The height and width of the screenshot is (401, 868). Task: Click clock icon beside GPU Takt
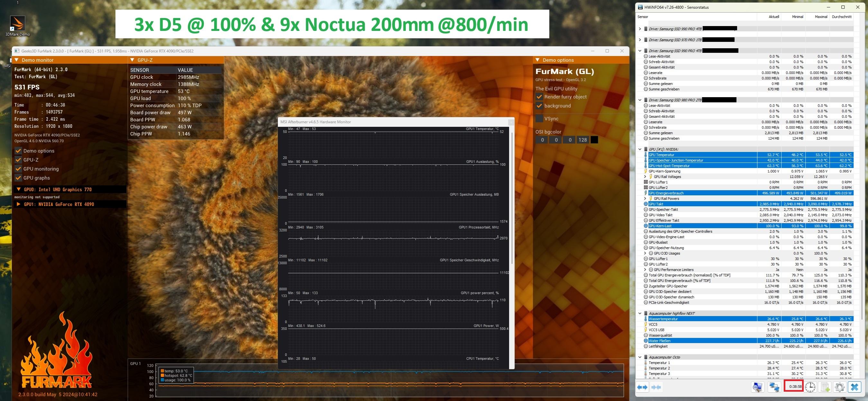(645, 204)
